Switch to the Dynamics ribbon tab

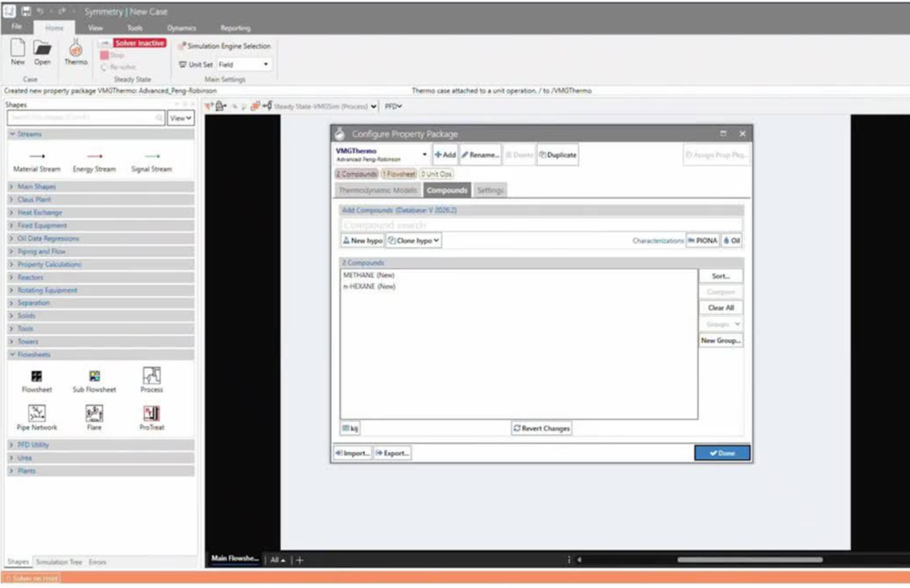[x=182, y=28]
